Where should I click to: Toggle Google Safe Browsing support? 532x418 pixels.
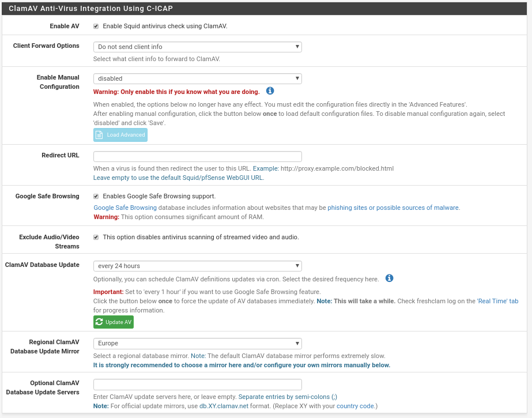coord(96,195)
